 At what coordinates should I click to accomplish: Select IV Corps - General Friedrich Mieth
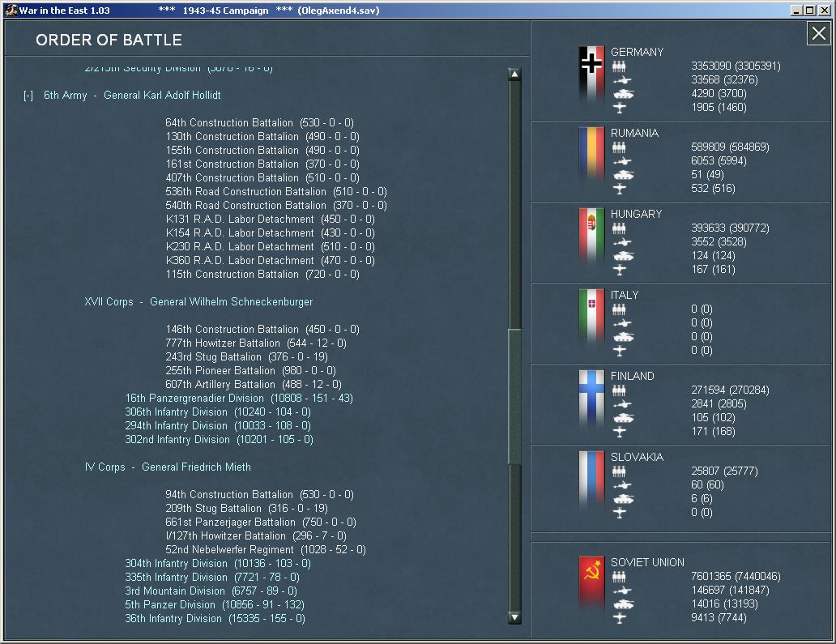tap(168, 467)
